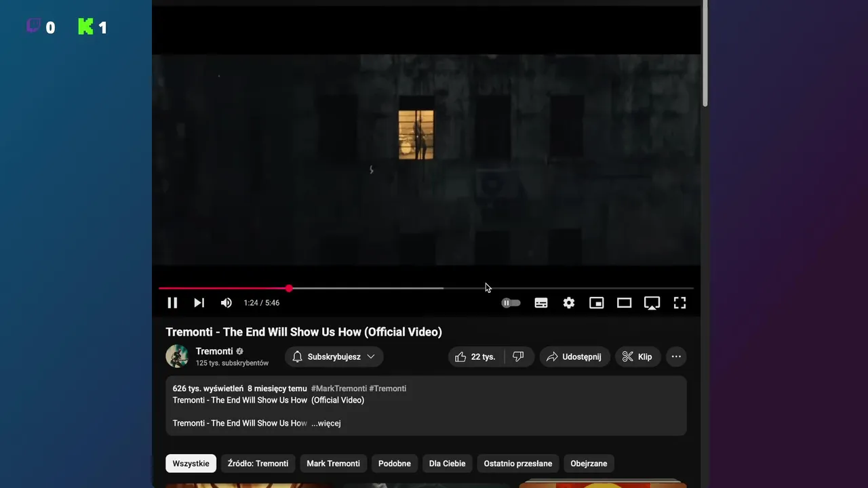
Task: Like the video (22 tys.)
Action: 475,357
